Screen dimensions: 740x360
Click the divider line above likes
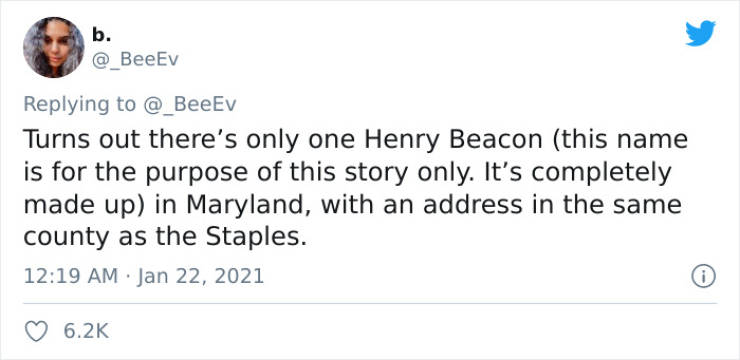370,303
